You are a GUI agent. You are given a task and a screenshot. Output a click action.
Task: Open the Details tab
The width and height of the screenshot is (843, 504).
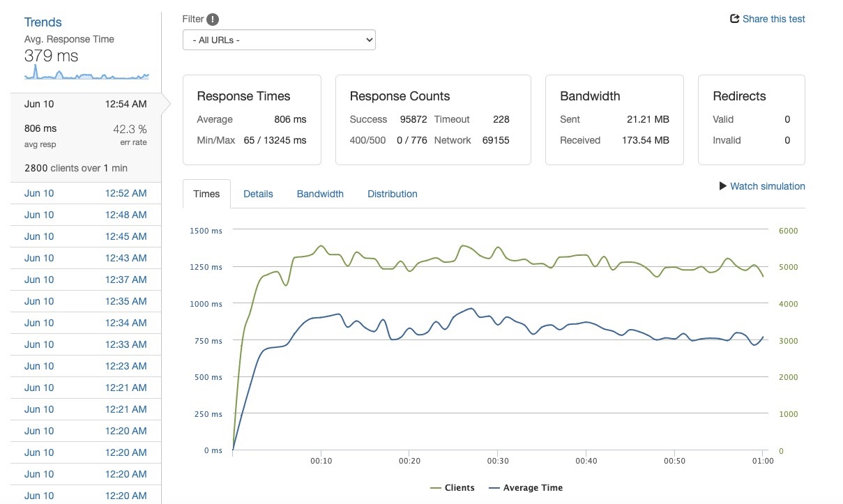pyautogui.click(x=258, y=194)
